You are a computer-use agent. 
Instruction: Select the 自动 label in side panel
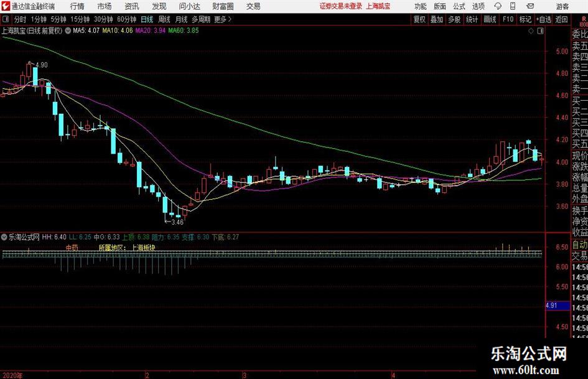580,245
